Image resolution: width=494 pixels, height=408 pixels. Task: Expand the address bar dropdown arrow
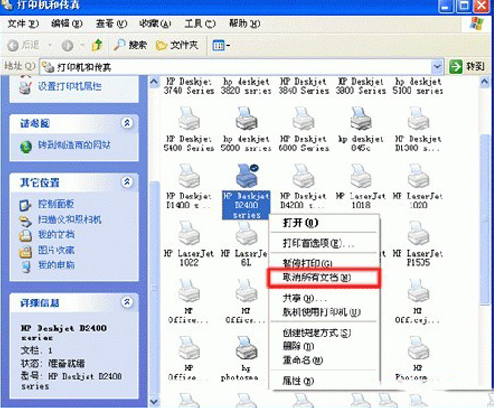click(437, 67)
